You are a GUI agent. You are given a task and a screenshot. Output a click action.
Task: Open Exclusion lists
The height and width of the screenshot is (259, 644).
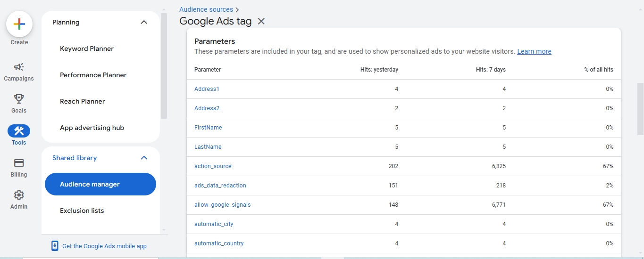(82, 210)
